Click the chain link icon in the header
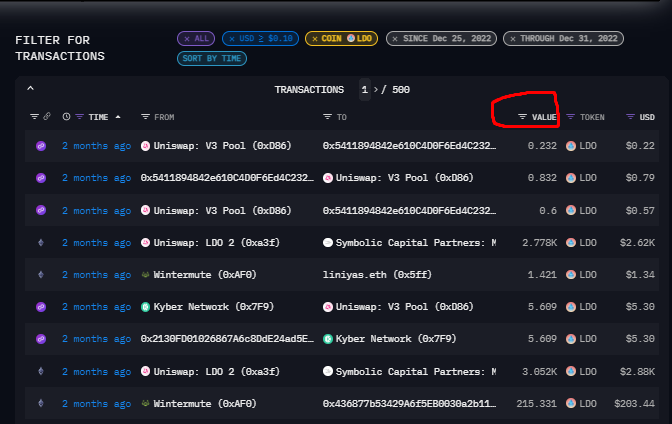The height and width of the screenshot is (424, 672). tap(47, 116)
